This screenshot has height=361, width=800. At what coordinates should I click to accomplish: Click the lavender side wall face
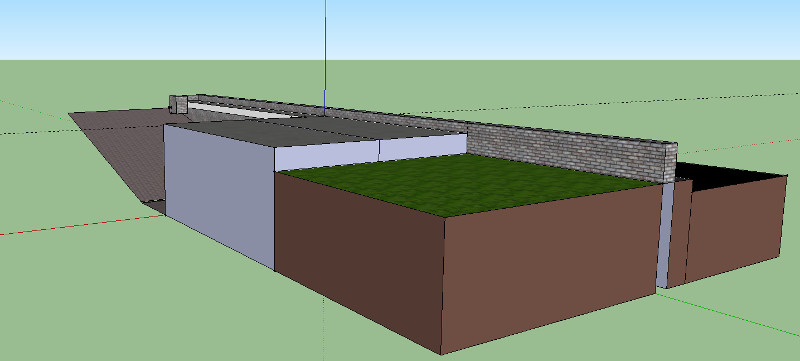[219, 193]
